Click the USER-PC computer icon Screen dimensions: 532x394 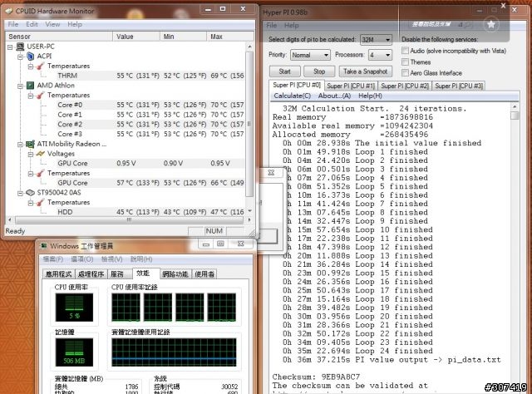tap(20, 47)
